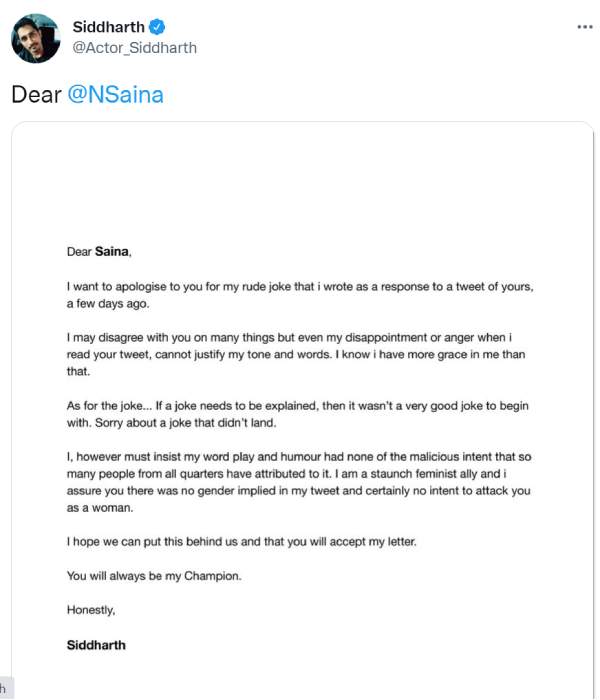600x700 pixels.
Task: Open the display name Siddharth profile link
Action: 106,26
